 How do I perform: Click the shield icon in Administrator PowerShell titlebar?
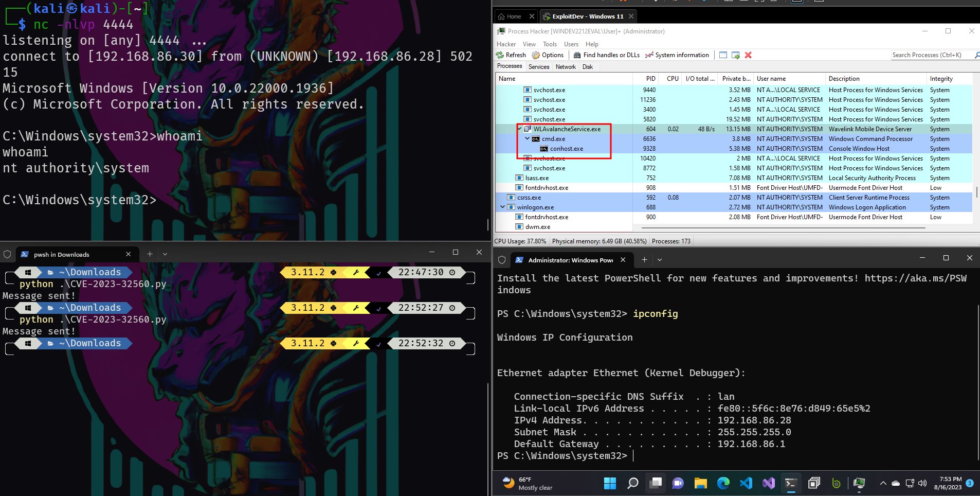[502, 260]
